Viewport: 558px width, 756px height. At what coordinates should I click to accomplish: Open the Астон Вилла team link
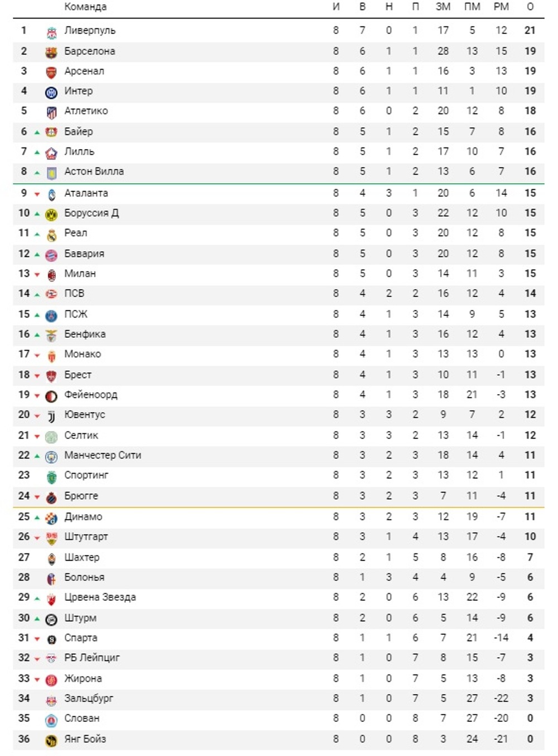[94, 171]
